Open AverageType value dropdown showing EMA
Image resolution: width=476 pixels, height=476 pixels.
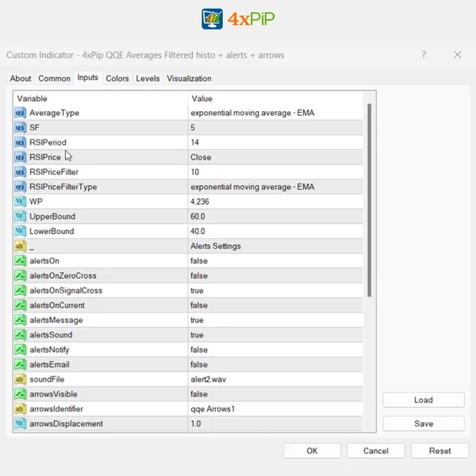(x=252, y=113)
